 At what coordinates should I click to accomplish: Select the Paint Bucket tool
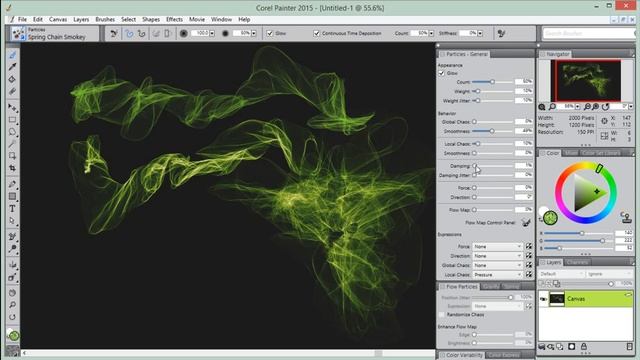(12, 79)
